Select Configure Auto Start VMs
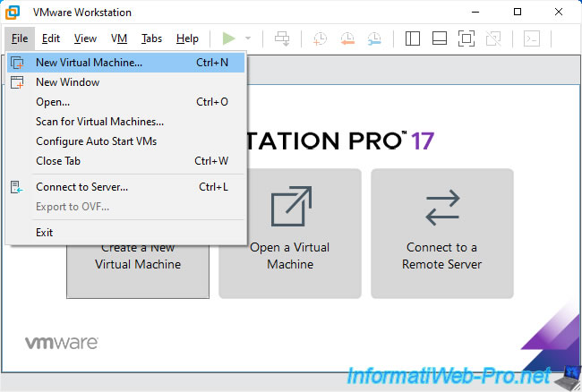 click(x=126, y=141)
